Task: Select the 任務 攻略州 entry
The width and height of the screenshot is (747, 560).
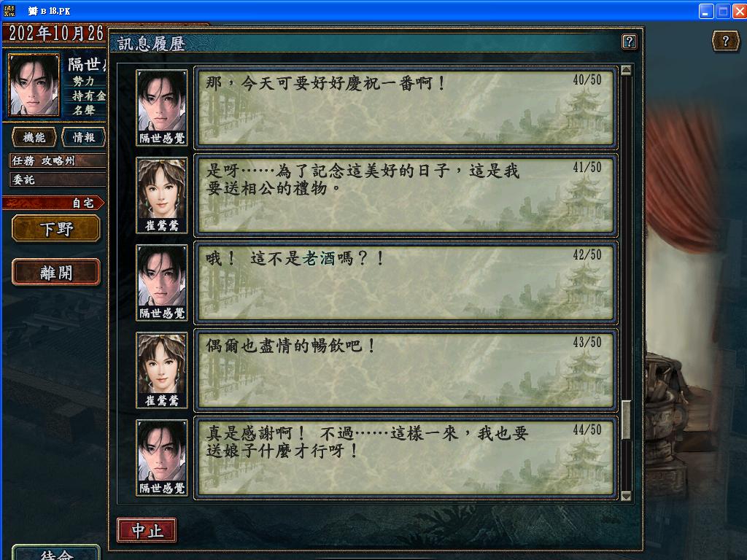Action: 57,160
